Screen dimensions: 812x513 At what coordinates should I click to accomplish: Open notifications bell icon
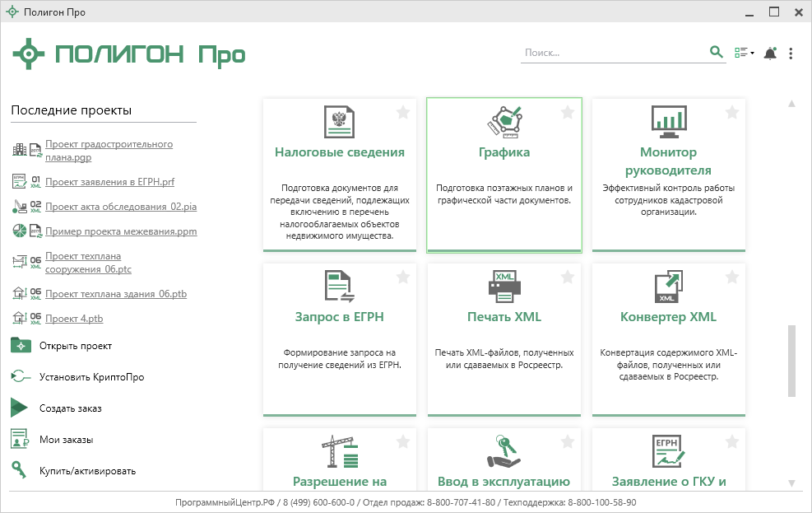pos(770,54)
